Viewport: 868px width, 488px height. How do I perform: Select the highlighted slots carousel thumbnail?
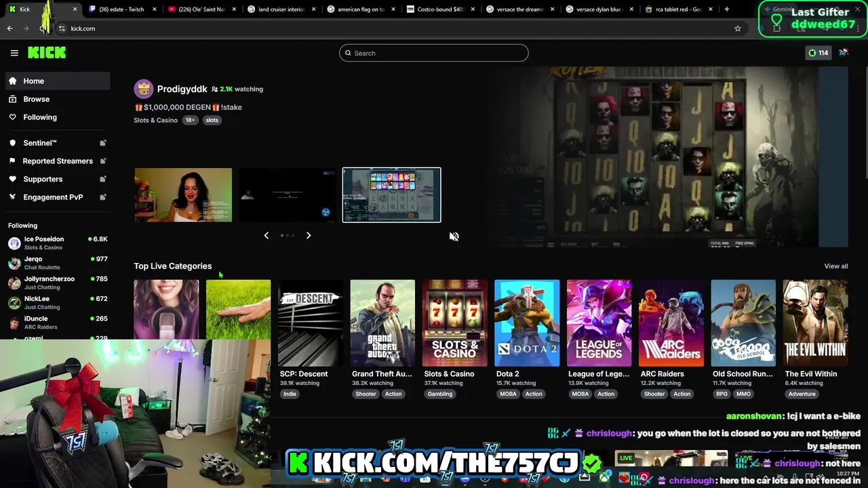(391, 195)
